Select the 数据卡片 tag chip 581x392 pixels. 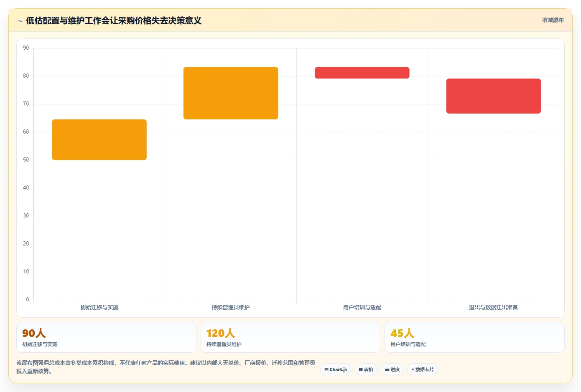coord(423,369)
